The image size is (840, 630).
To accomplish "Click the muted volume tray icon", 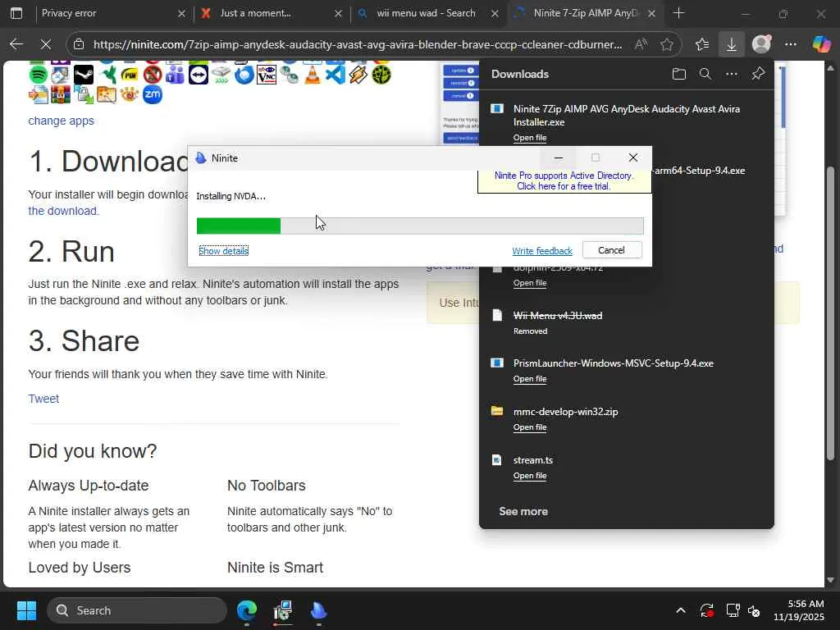I will point(755,610).
